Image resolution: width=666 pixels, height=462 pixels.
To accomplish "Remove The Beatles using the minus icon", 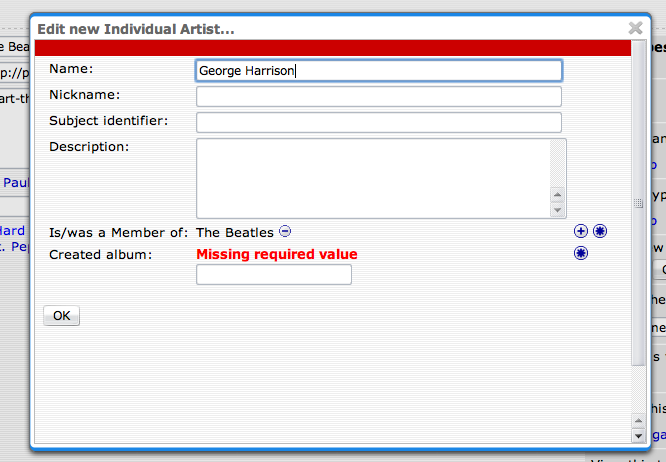I will pyautogui.click(x=285, y=231).
